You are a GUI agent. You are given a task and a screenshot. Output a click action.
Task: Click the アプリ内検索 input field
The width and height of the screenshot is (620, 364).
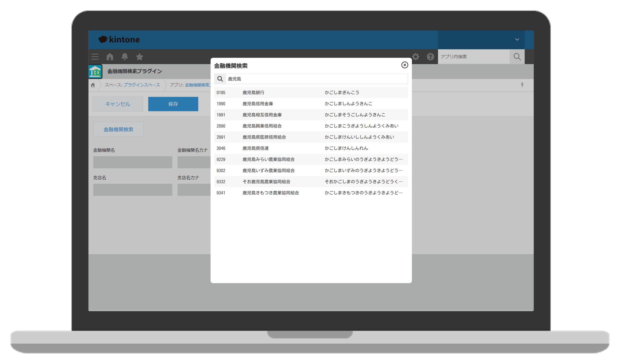(x=473, y=57)
